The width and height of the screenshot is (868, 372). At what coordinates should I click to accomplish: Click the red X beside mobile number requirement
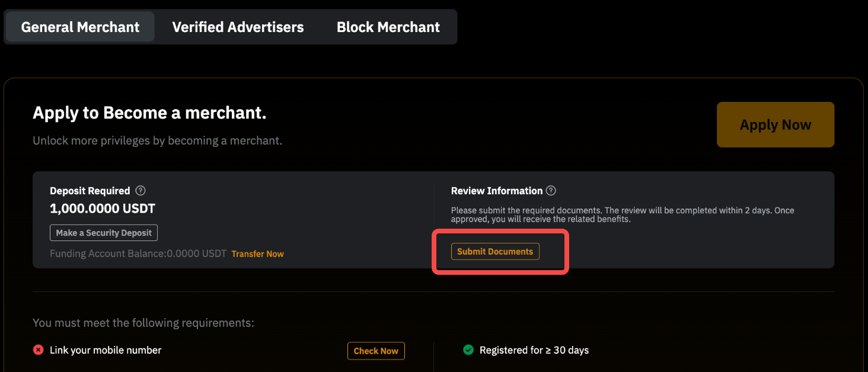39,350
